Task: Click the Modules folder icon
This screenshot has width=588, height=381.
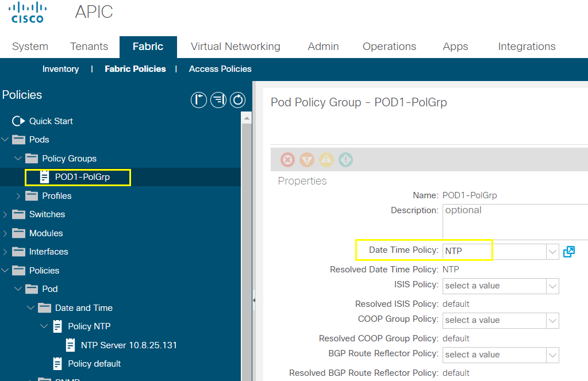Action: point(19,233)
